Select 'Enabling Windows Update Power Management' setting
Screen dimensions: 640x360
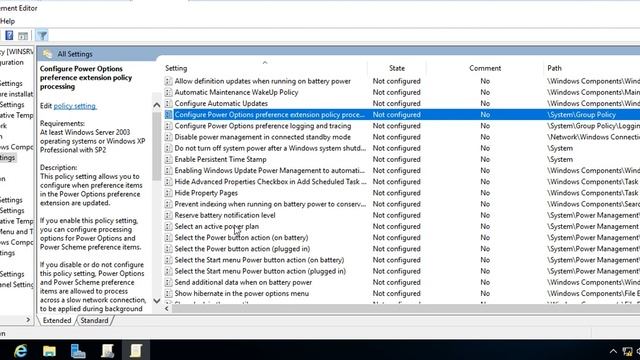pos(269,170)
